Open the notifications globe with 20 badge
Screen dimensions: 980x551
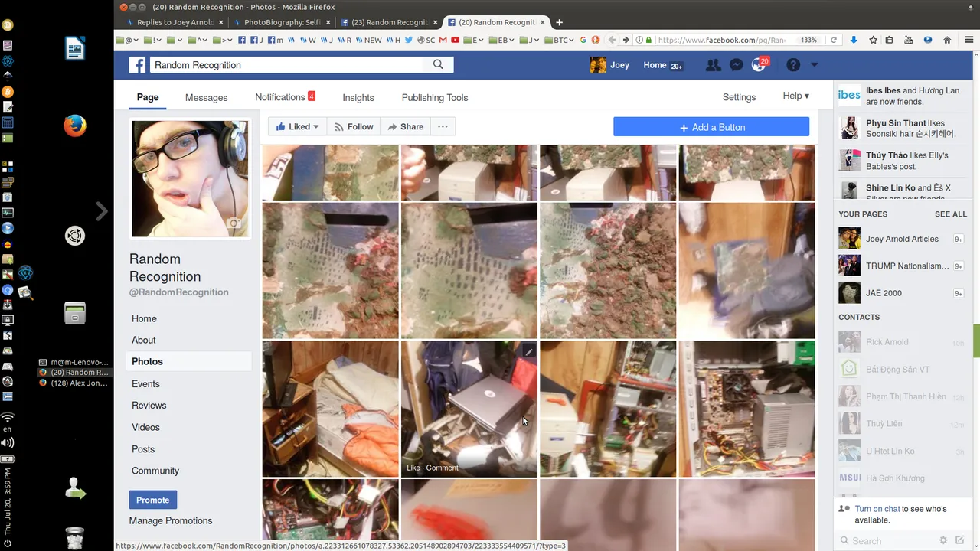(759, 65)
